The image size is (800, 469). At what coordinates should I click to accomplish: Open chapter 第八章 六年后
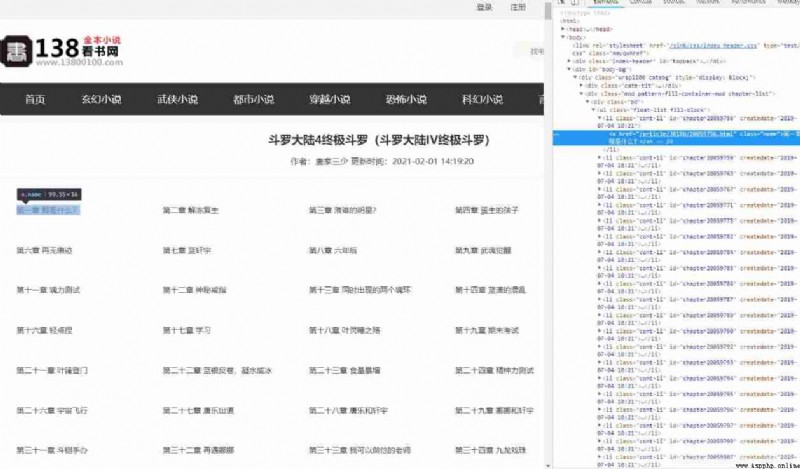333,250
